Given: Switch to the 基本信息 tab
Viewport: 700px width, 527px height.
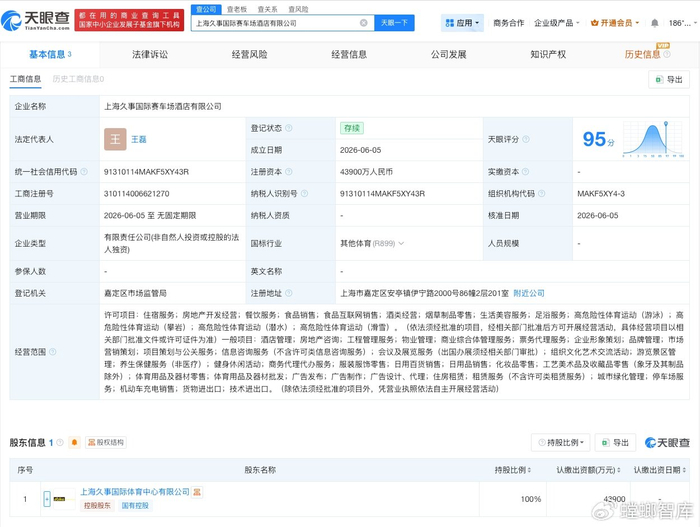Looking at the screenshot, I should (50, 54).
